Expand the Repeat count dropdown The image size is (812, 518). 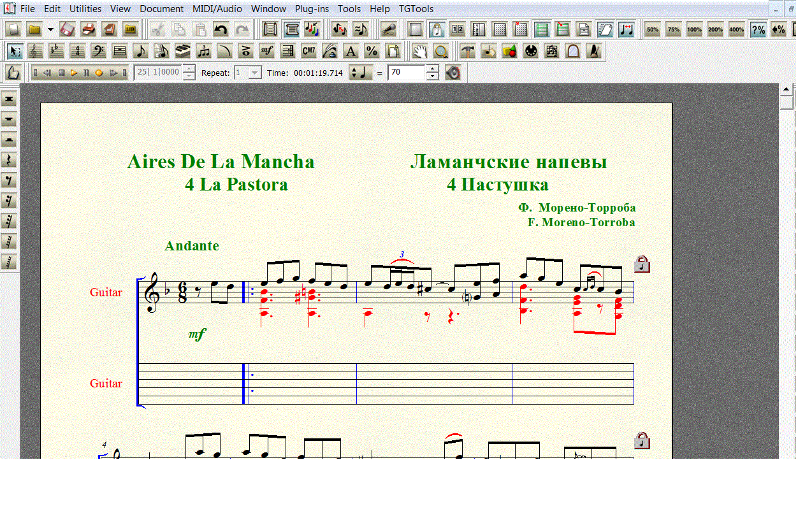coord(254,73)
